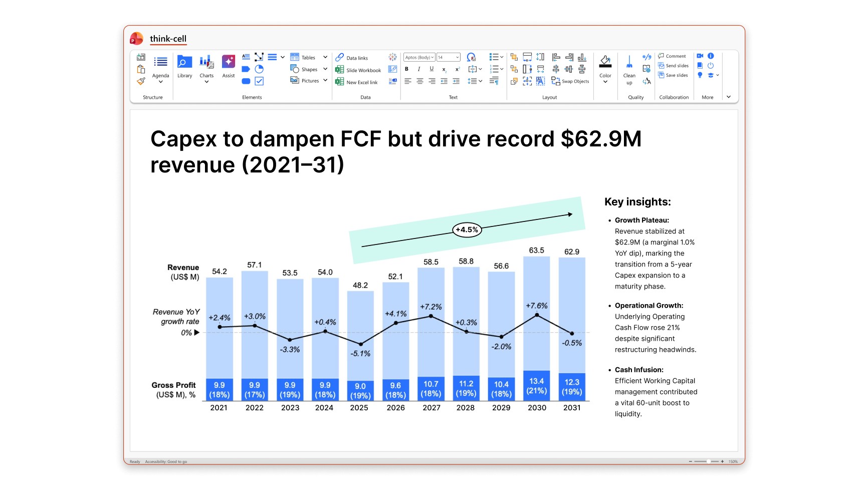The height and width of the screenshot is (488, 868).
Task: Insert a connector line element
Action: pos(259,57)
